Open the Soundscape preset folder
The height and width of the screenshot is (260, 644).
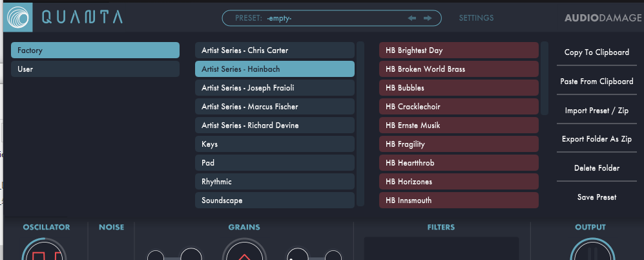275,200
